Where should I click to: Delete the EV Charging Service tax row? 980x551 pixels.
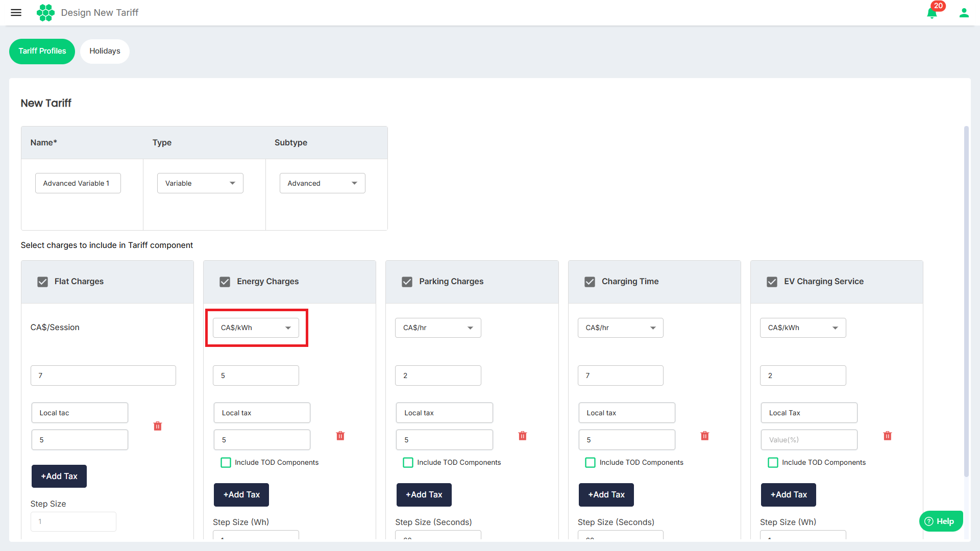[x=888, y=436]
